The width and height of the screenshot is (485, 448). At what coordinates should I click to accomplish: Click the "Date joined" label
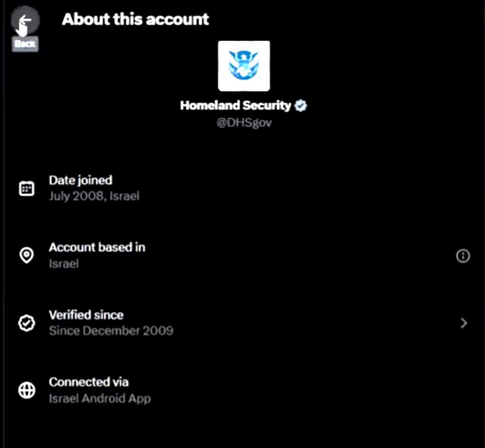80,180
